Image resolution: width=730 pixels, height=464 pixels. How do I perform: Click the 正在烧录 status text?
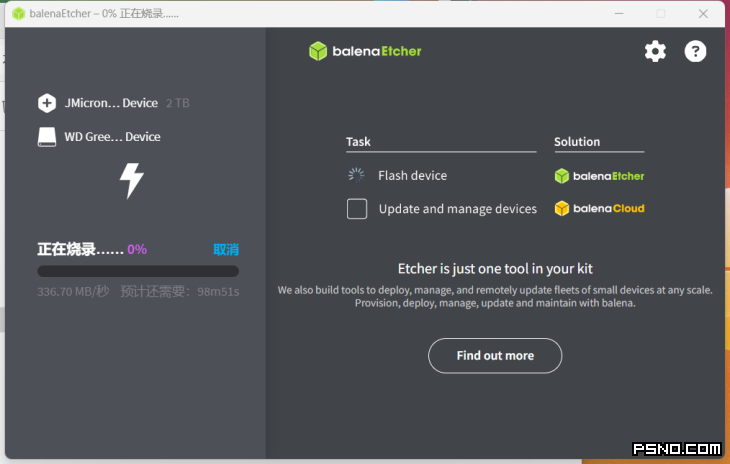point(80,249)
